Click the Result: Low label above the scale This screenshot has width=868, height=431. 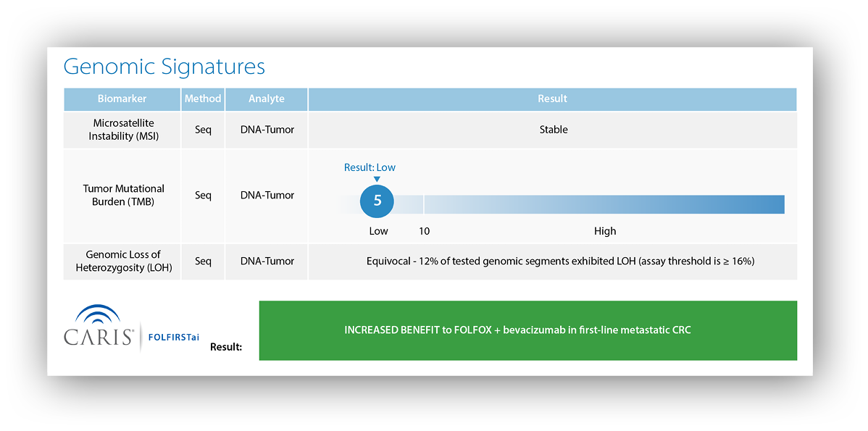[370, 167]
